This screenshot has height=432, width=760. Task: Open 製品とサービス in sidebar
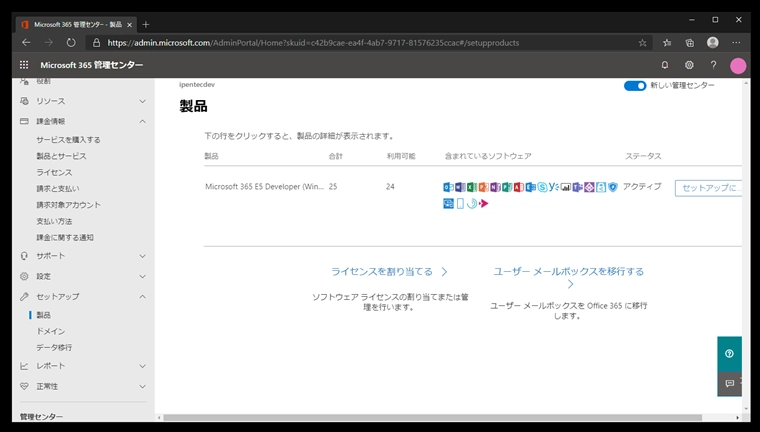point(62,156)
